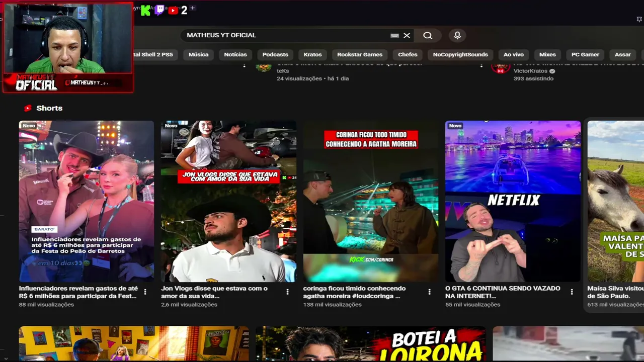This screenshot has height=362, width=644.
Task: Select the Chefes filter chip
Action: (408, 54)
